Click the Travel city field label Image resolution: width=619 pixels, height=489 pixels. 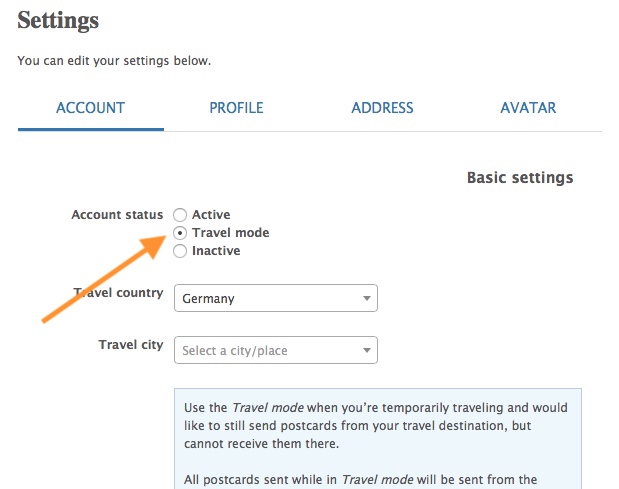point(130,345)
